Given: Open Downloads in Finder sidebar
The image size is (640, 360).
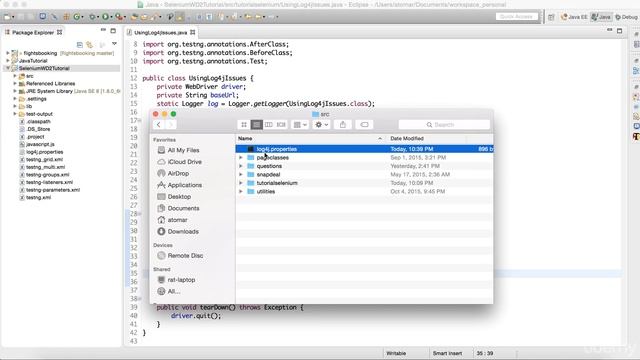Looking at the screenshot, I should click(x=183, y=232).
